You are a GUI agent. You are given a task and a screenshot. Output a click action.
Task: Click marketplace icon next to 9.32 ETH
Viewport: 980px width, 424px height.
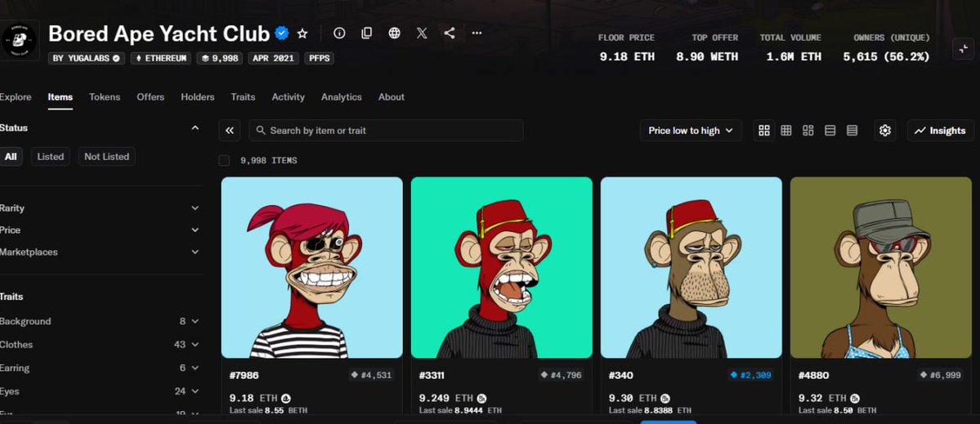coord(855,398)
